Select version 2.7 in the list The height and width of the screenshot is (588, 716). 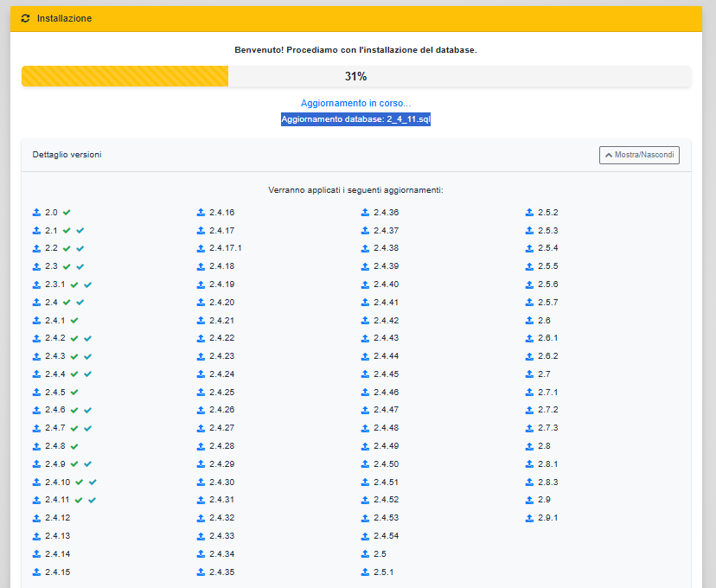(x=544, y=374)
